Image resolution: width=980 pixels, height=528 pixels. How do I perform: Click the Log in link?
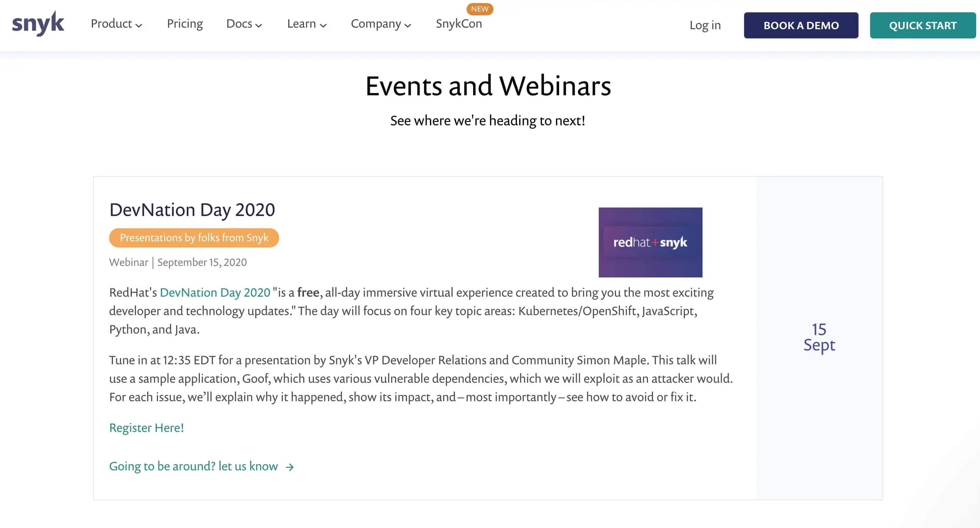pyautogui.click(x=705, y=25)
